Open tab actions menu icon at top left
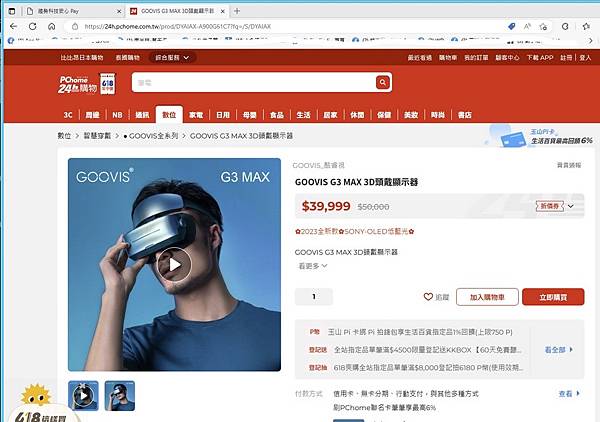 [x=12, y=11]
